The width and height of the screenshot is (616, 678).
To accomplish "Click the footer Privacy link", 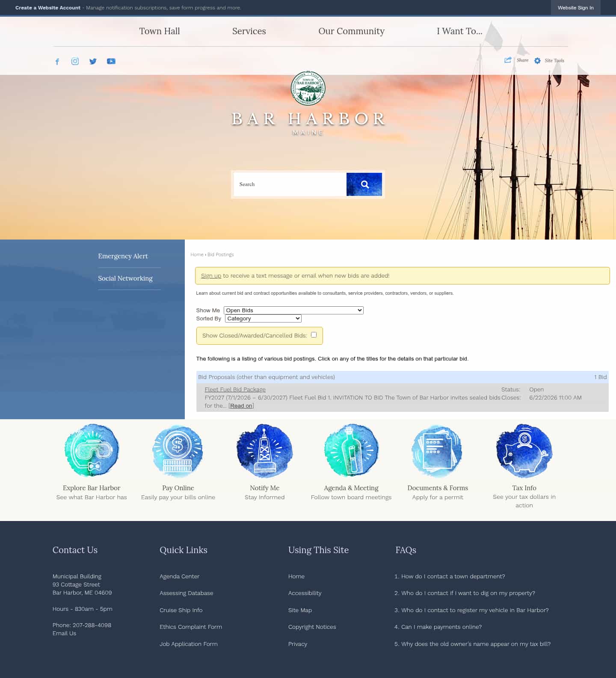I will point(298,644).
